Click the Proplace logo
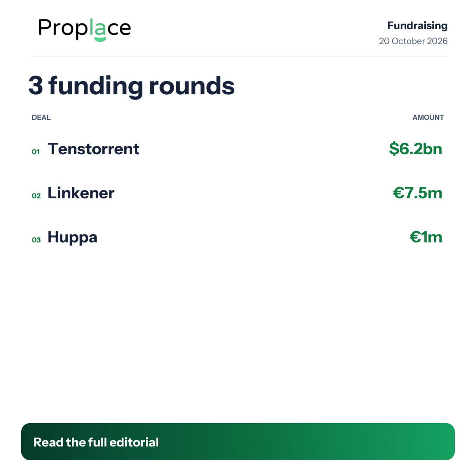The width and height of the screenshot is (476, 476). pyautogui.click(x=85, y=30)
